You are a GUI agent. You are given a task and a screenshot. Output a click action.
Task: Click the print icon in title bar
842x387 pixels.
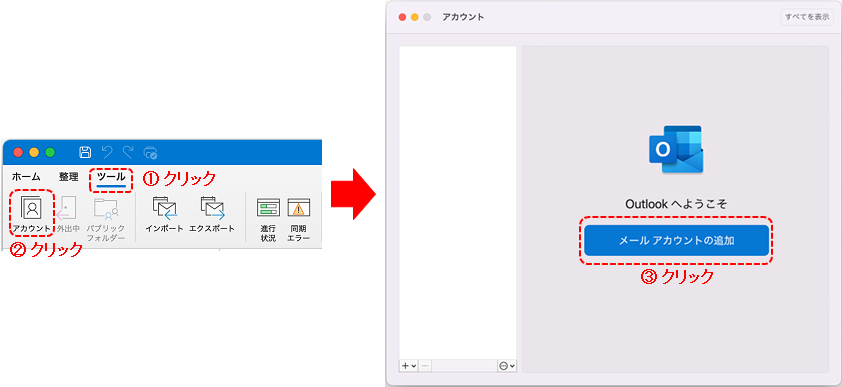click(x=150, y=152)
